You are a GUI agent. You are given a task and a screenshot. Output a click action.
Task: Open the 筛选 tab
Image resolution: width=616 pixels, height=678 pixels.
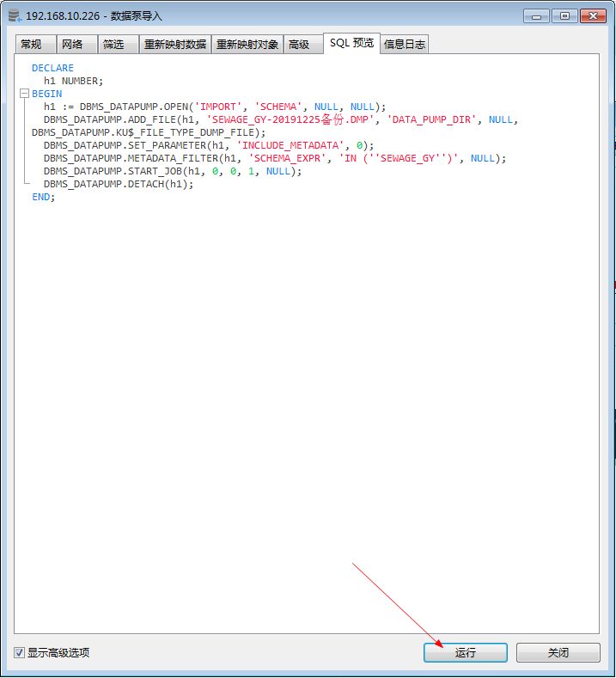point(118,44)
